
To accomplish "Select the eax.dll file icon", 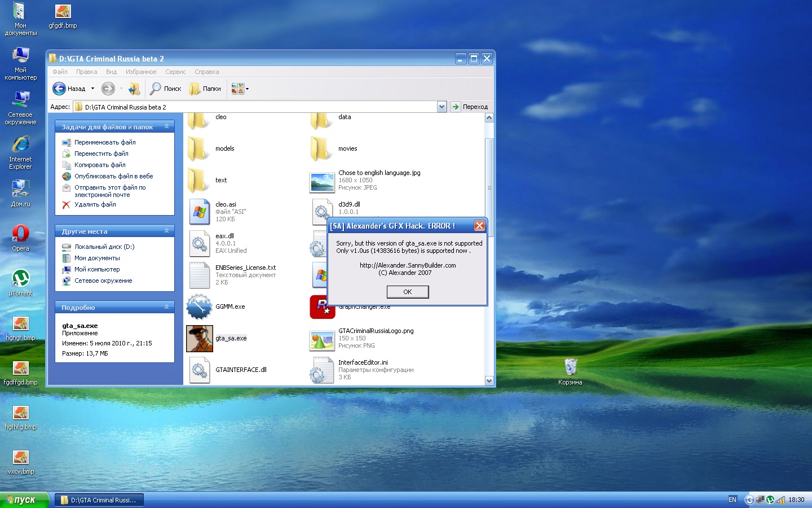I will tap(200, 243).
